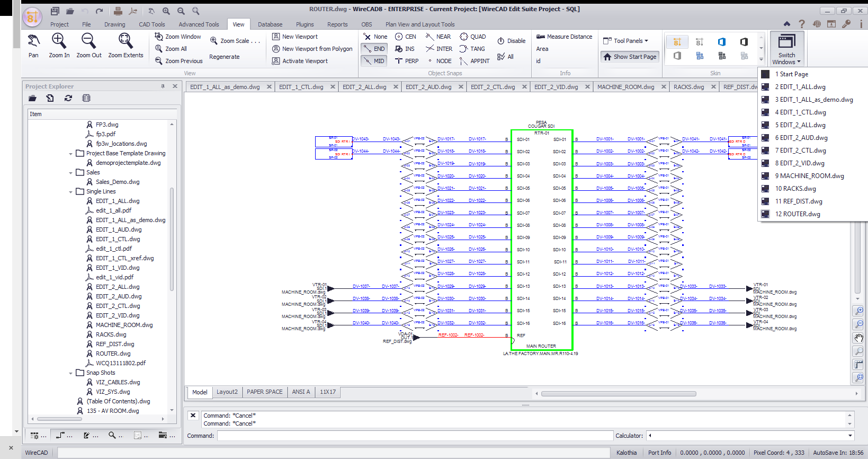868x459 pixels.
Task: Open the CAD Tools ribbon tab
Action: click(x=152, y=24)
